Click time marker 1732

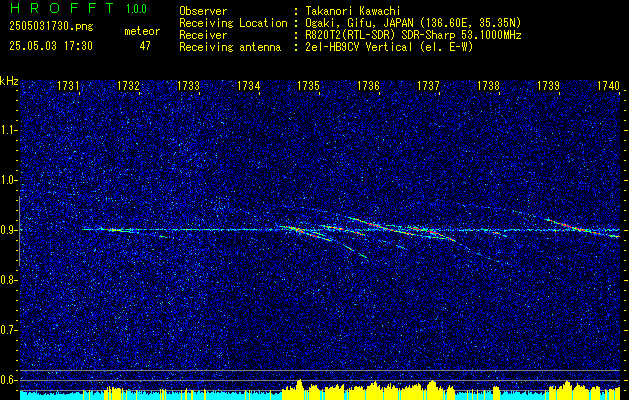[128, 85]
